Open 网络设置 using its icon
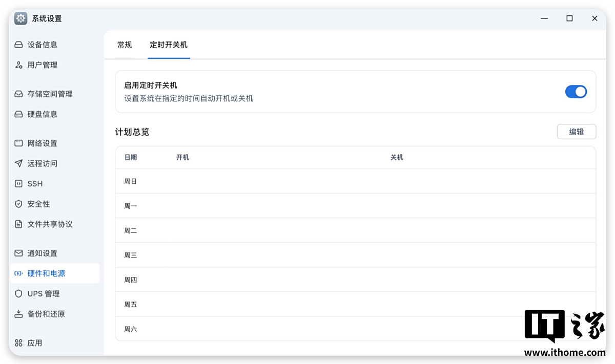Screen dimensions: 615x364 pos(19,143)
